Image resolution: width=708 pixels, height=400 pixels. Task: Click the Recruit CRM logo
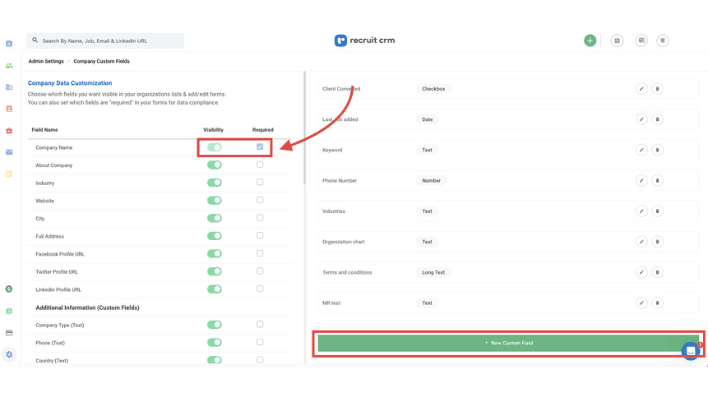364,41
